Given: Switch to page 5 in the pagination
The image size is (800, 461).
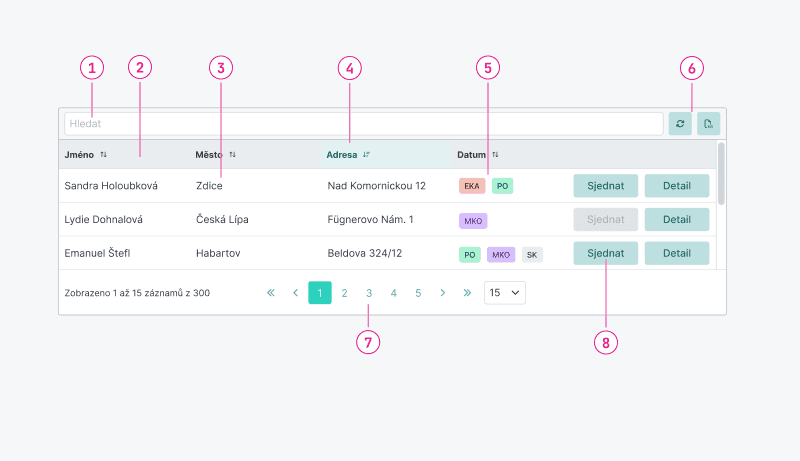Looking at the screenshot, I should tap(418, 293).
